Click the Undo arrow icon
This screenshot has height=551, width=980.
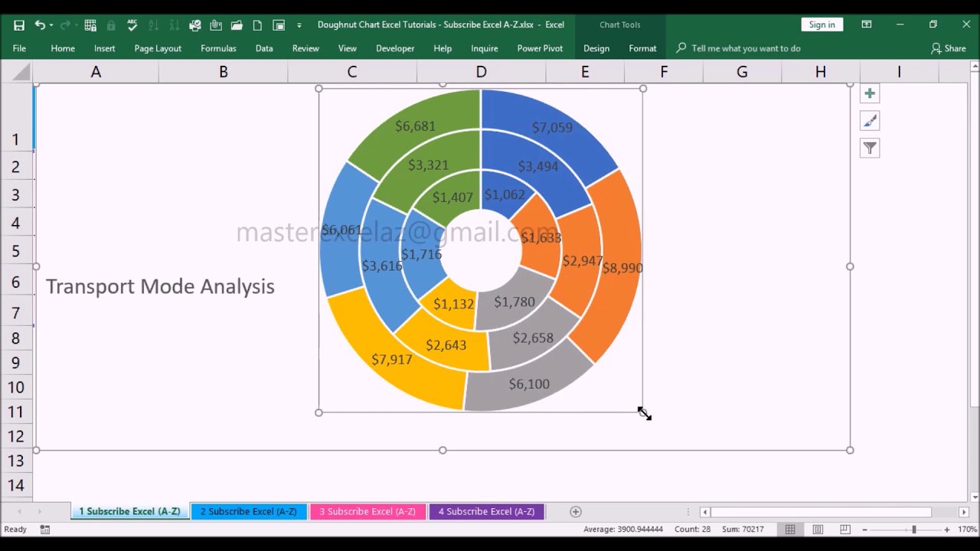pos(39,25)
